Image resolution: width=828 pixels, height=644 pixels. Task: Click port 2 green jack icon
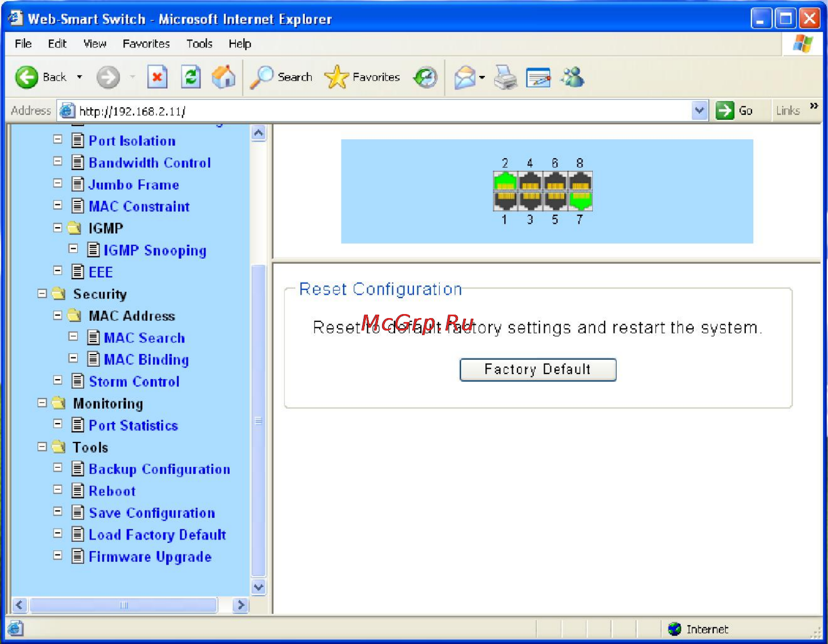tap(505, 181)
